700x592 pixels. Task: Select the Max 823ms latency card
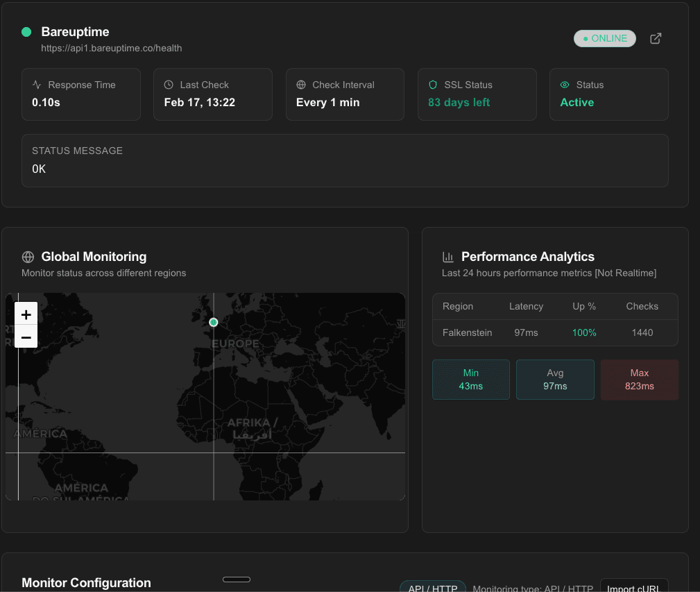[x=639, y=379]
